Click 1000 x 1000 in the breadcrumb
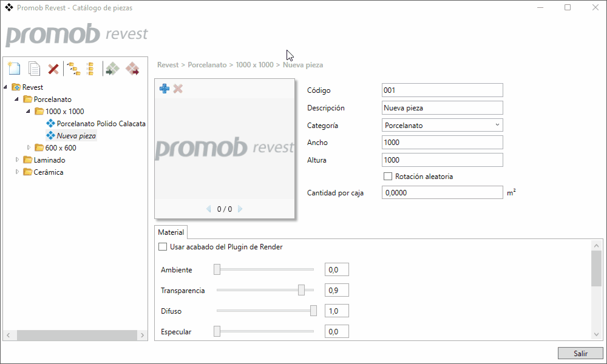Image resolution: width=607 pixels, height=364 pixels. click(x=255, y=65)
